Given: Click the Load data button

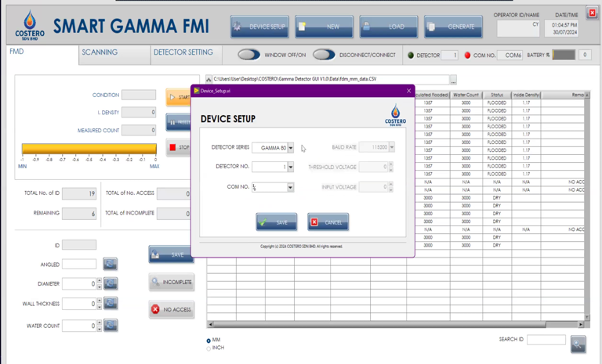Looking at the screenshot, I should point(388,27).
